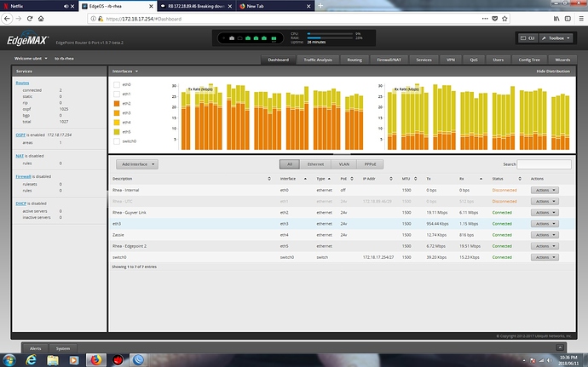The image size is (588, 367).
Task: Open the browser hamburger menu
Action: coord(579,16)
